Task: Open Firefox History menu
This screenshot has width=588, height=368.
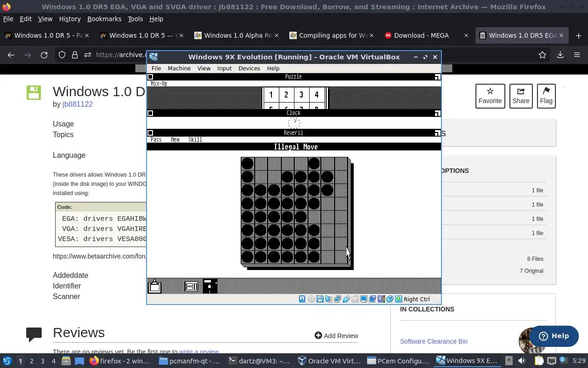Action: point(70,19)
